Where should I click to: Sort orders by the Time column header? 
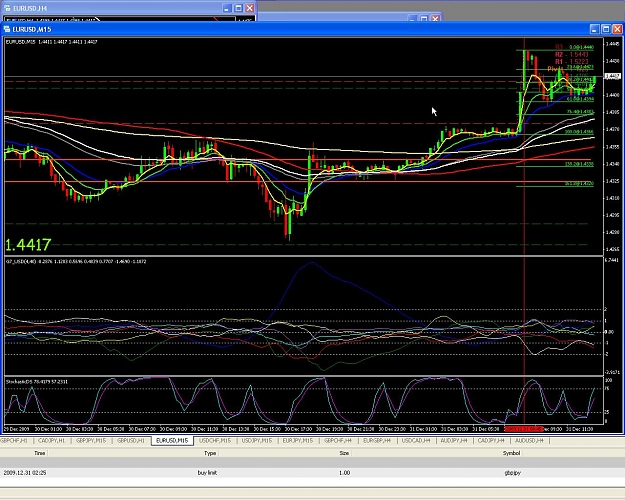(39, 453)
